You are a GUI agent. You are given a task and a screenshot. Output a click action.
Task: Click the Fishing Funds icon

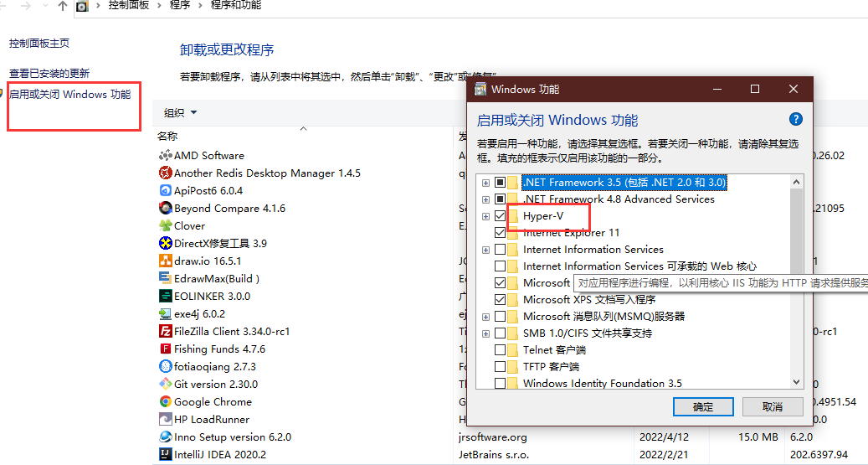click(x=165, y=349)
